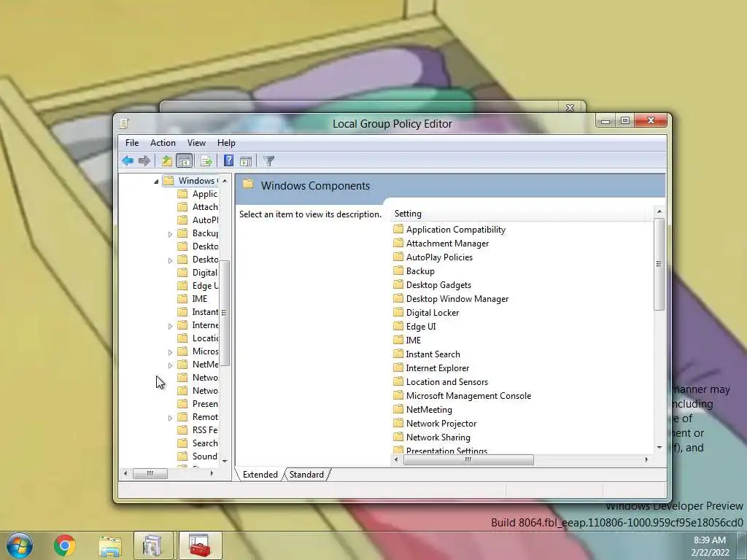Switch to the Extended tab
This screenshot has height=560, width=747.
260,474
